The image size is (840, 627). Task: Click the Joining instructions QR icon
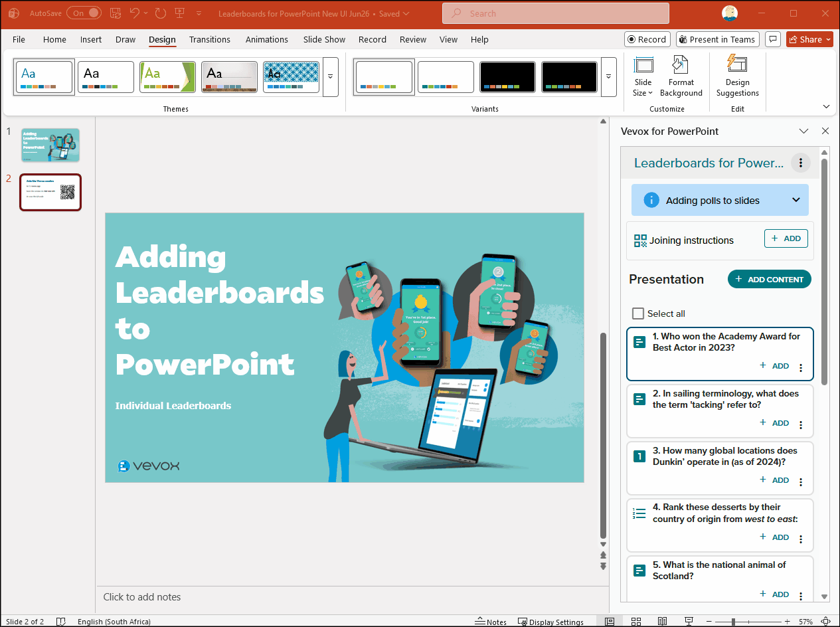[x=640, y=240]
